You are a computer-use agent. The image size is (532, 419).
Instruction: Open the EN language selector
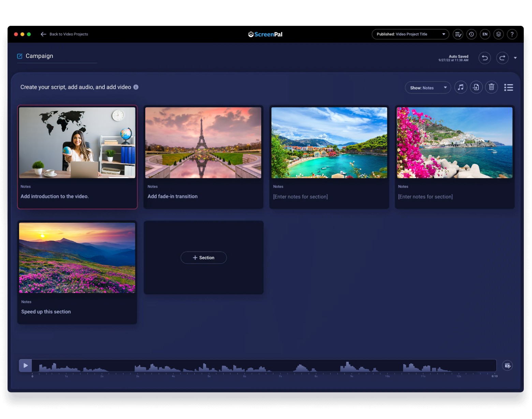click(x=485, y=34)
